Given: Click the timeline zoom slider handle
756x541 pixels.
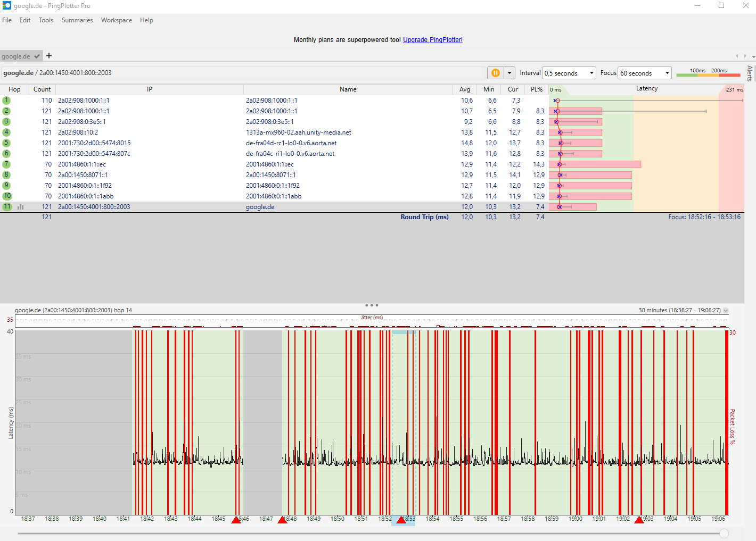Looking at the screenshot, I should [724, 533].
